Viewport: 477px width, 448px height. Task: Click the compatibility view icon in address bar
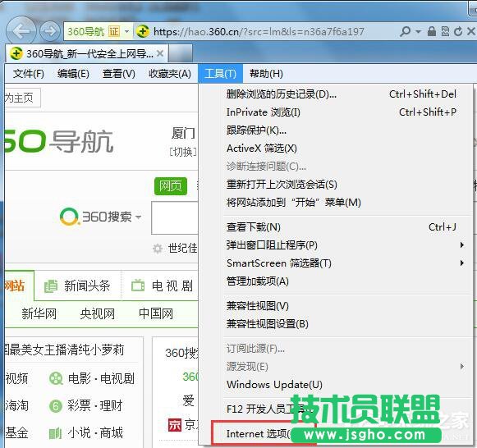pos(445,31)
